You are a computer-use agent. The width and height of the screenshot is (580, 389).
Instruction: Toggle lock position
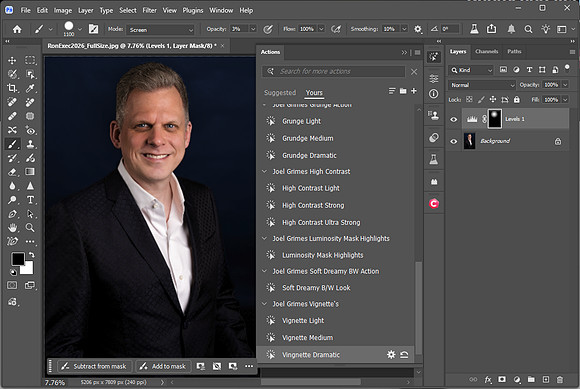coord(493,99)
